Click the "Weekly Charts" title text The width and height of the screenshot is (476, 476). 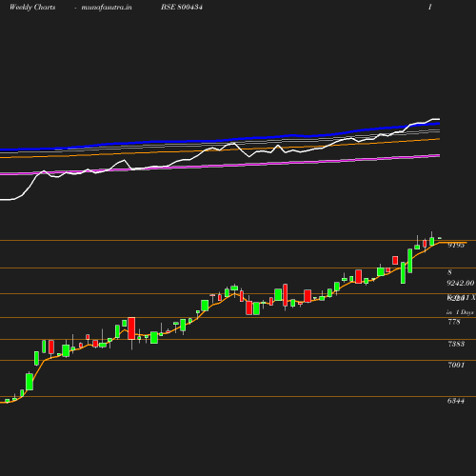[32, 7]
